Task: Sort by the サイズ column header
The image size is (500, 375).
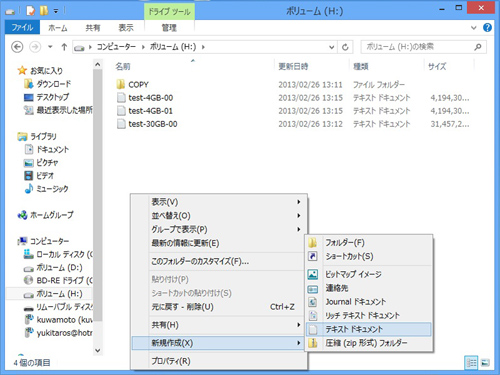Action: tap(437, 66)
